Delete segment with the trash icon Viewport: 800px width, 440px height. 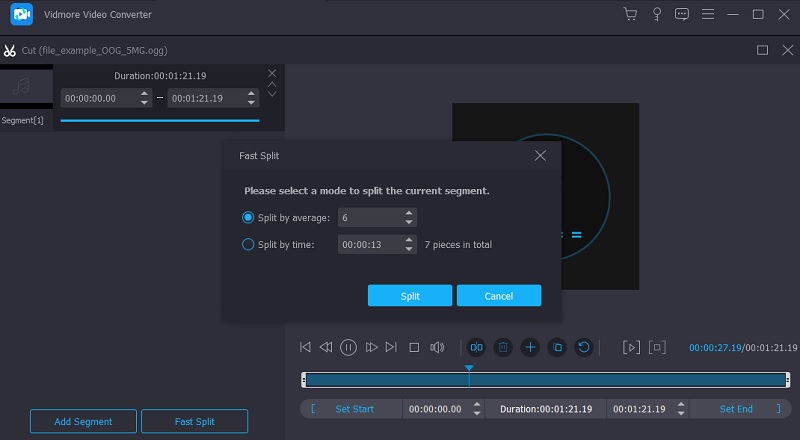[504, 347]
